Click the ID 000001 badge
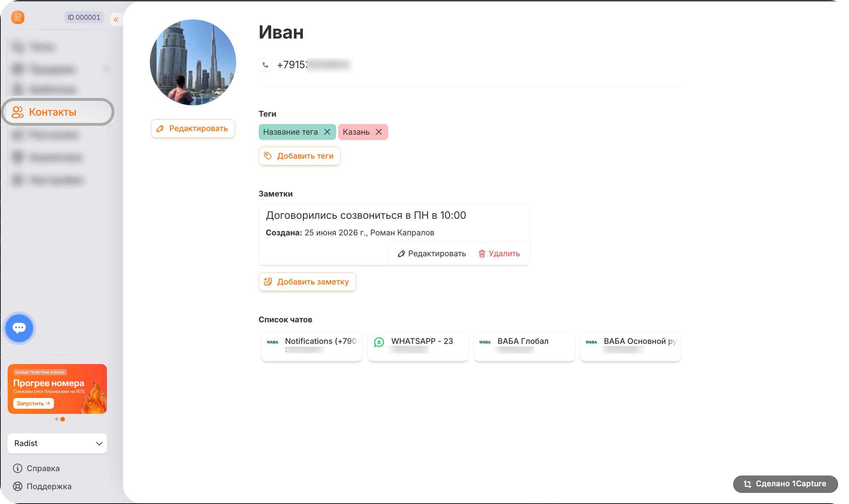Viewport: 849px width, 504px height. 84,17
